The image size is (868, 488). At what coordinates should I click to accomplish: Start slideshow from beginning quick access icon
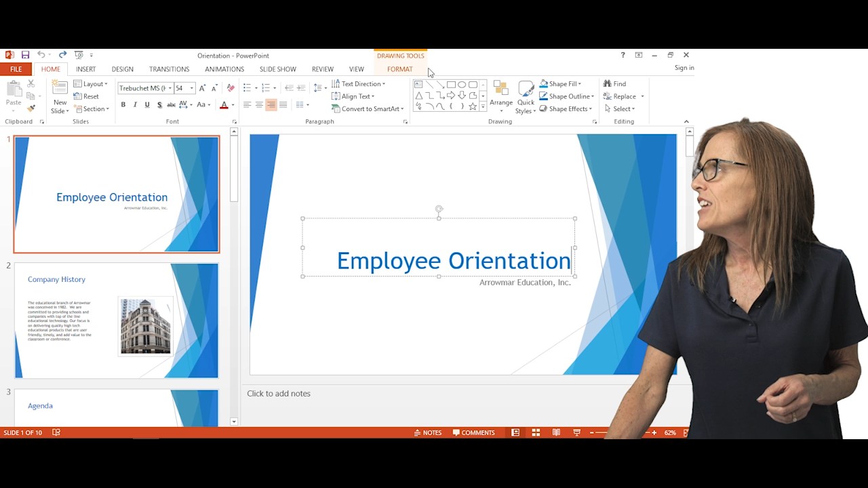[79, 55]
